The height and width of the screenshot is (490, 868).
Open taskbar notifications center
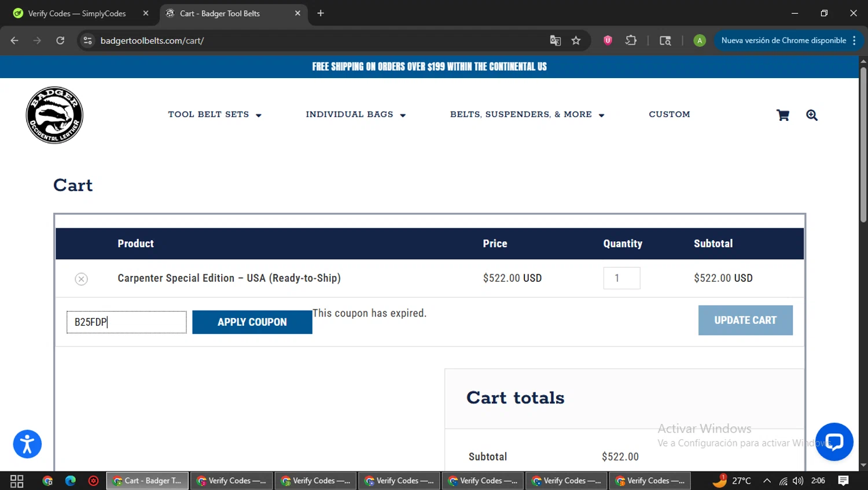(x=844, y=481)
